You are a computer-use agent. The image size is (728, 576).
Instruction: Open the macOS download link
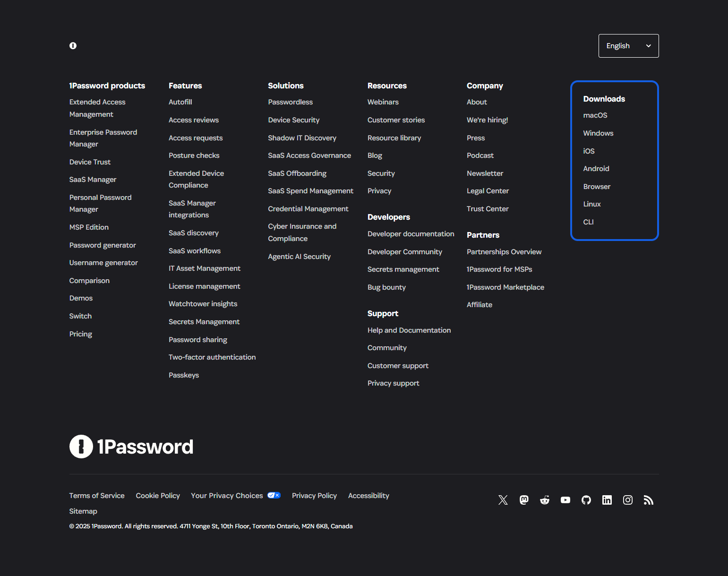595,115
